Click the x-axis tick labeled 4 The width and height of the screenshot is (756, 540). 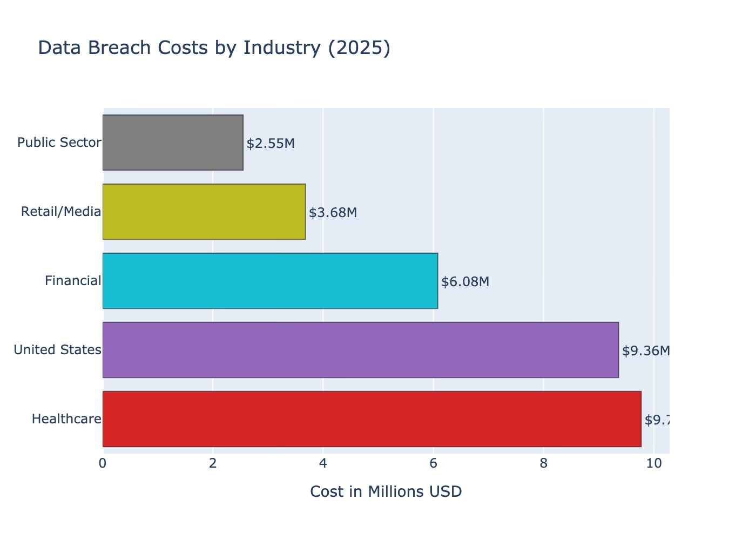[x=323, y=463]
